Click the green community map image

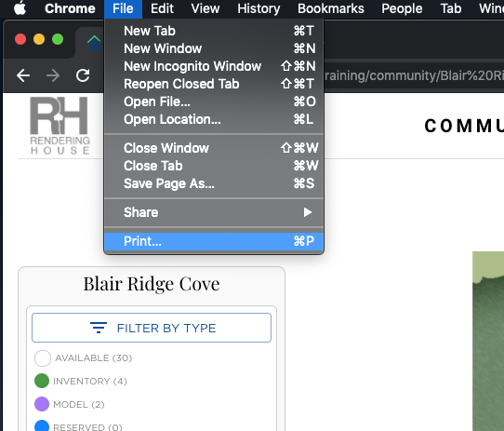(x=488, y=342)
